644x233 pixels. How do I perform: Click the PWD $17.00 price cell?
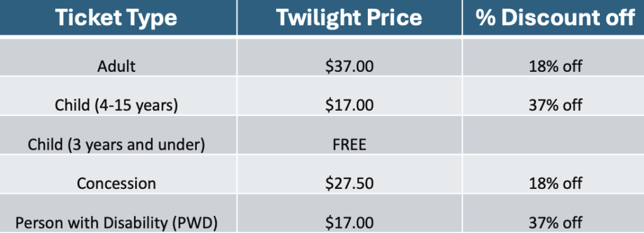pyautogui.click(x=350, y=213)
